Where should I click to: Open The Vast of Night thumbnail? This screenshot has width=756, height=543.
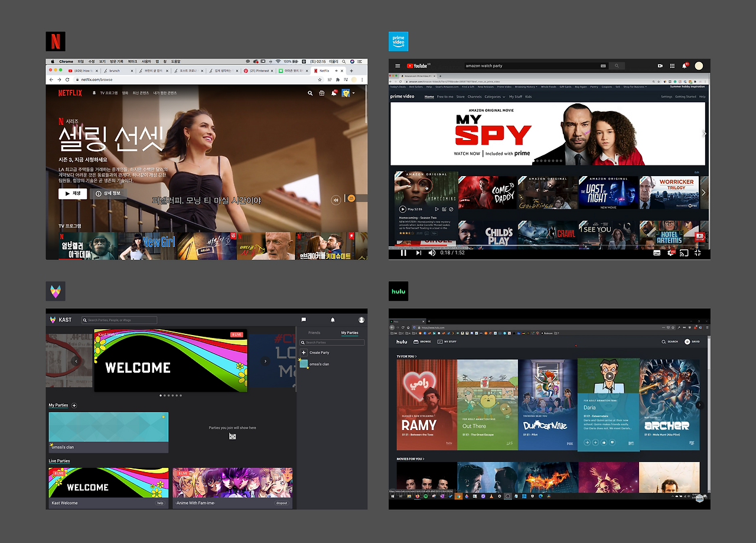click(x=608, y=192)
